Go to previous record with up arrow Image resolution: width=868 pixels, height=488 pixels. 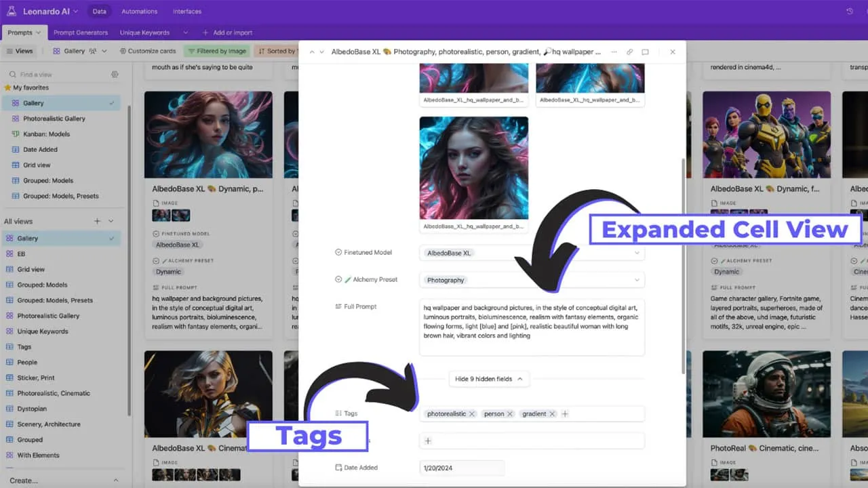click(x=311, y=52)
